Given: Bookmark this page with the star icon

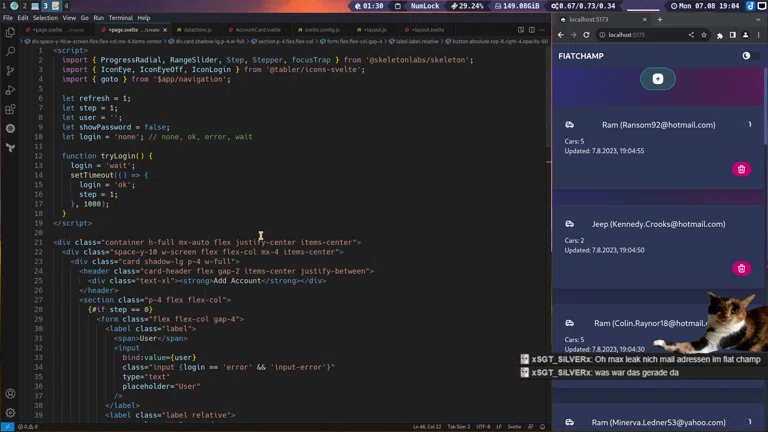Looking at the screenshot, I should click(x=704, y=35).
